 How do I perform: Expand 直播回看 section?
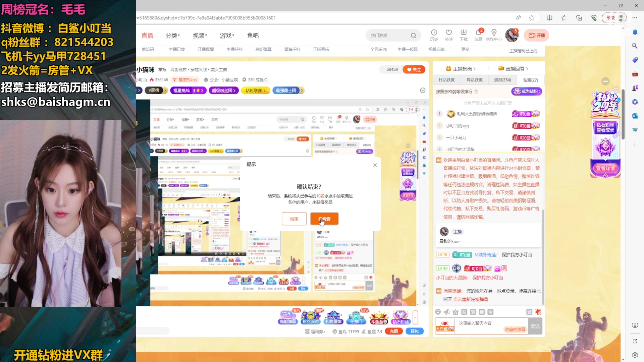[513, 69]
